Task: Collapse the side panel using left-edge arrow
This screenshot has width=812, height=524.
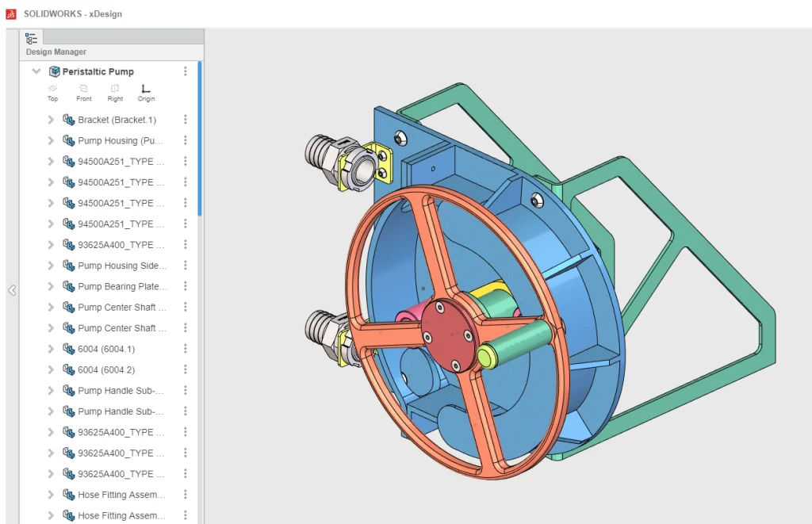Action: coord(12,290)
